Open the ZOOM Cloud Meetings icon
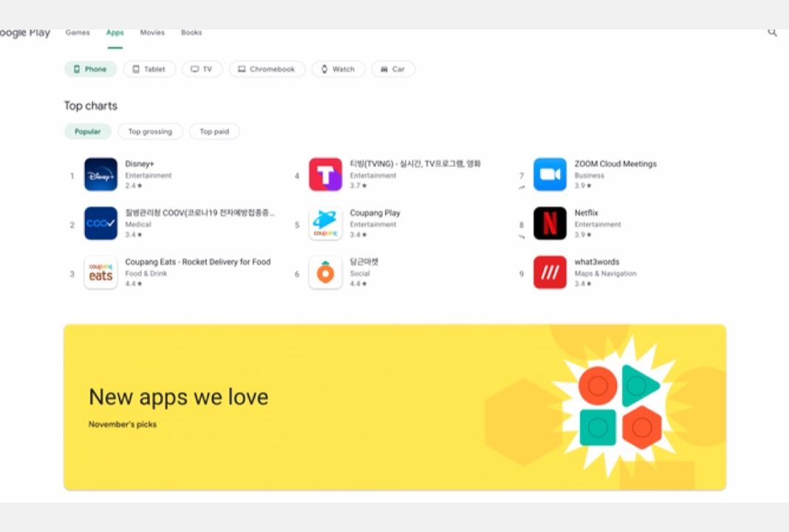This screenshot has height=532, width=789. pos(550,174)
